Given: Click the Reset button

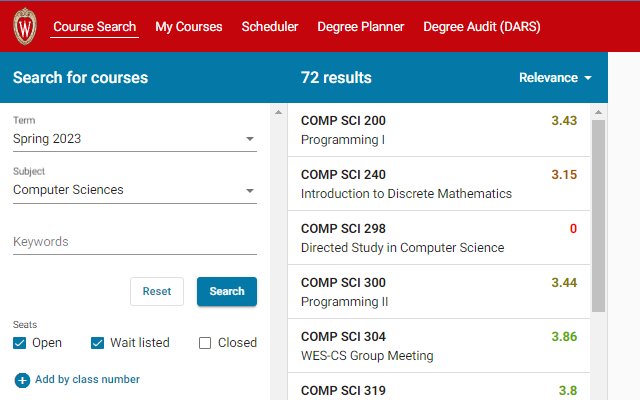Looking at the screenshot, I should (157, 291).
